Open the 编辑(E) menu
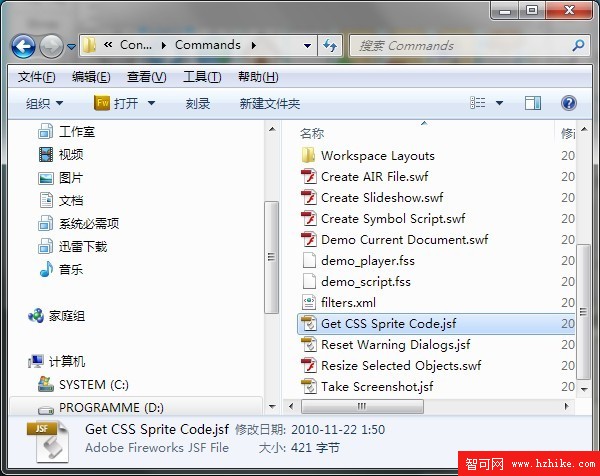The image size is (600, 476). [x=91, y=77]
